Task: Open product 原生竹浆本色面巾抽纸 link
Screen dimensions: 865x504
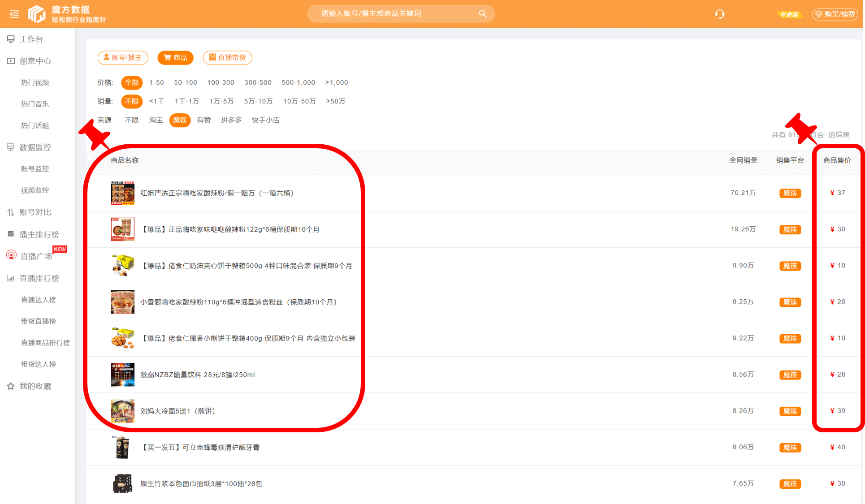Action: [x=201, y=484]
